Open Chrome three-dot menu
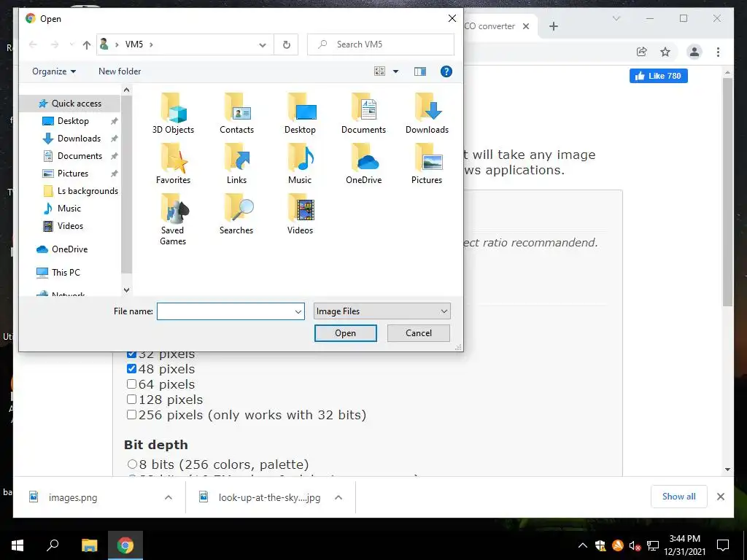 coord(718,52)
